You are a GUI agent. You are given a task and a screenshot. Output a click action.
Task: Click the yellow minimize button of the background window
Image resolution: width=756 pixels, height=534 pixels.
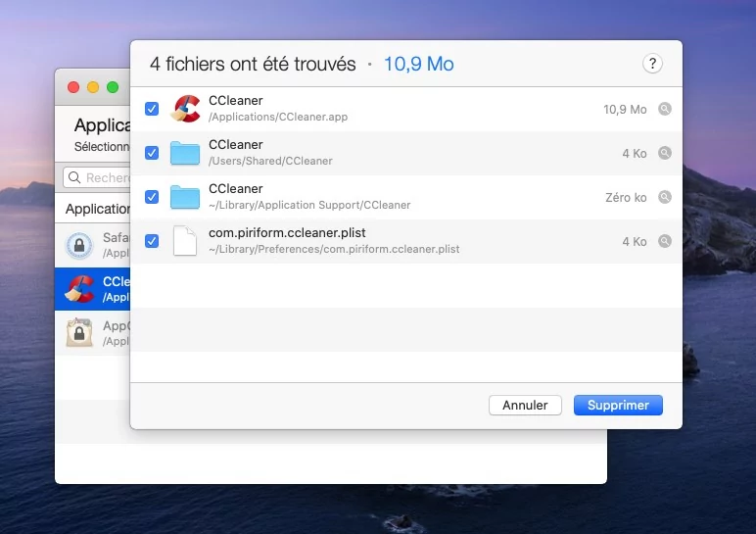[93, 87]
